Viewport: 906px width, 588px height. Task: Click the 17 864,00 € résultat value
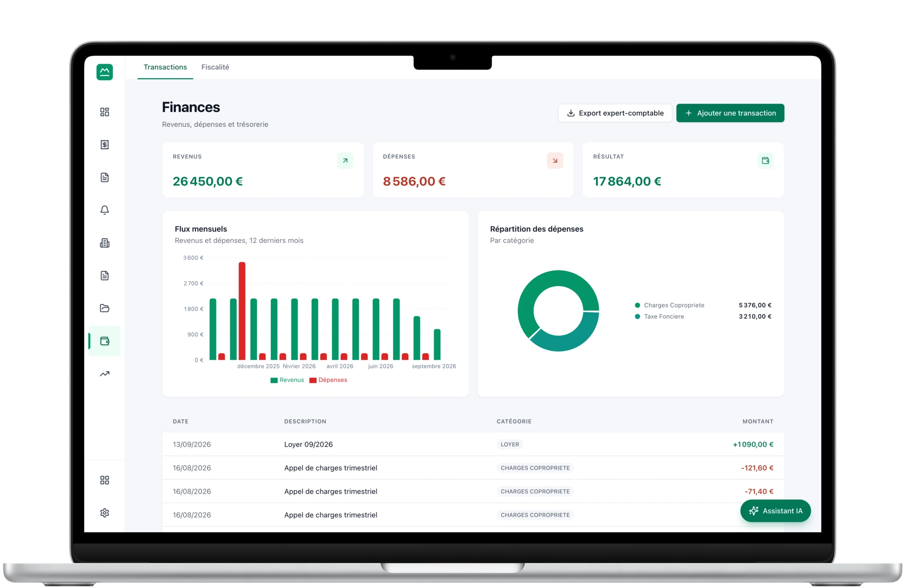point(627,182)
